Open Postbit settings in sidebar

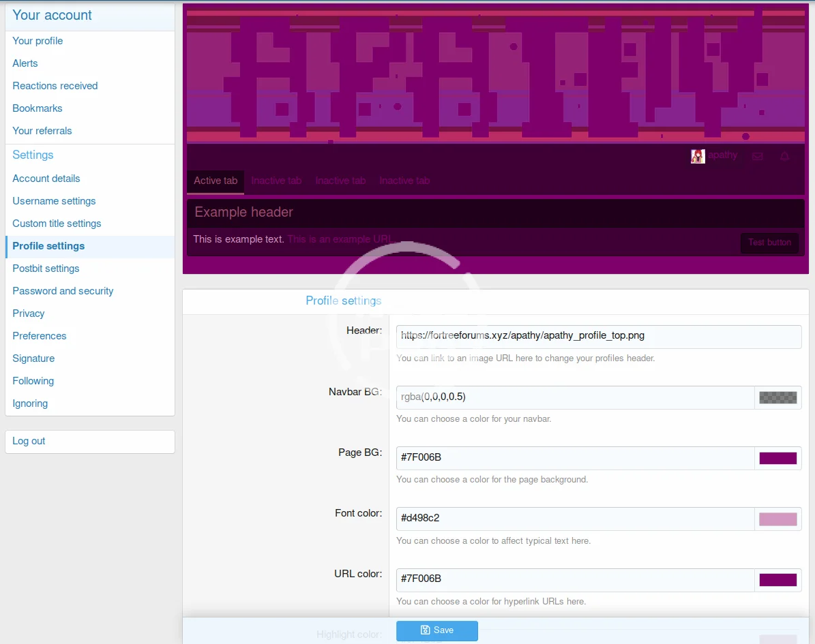46,269
